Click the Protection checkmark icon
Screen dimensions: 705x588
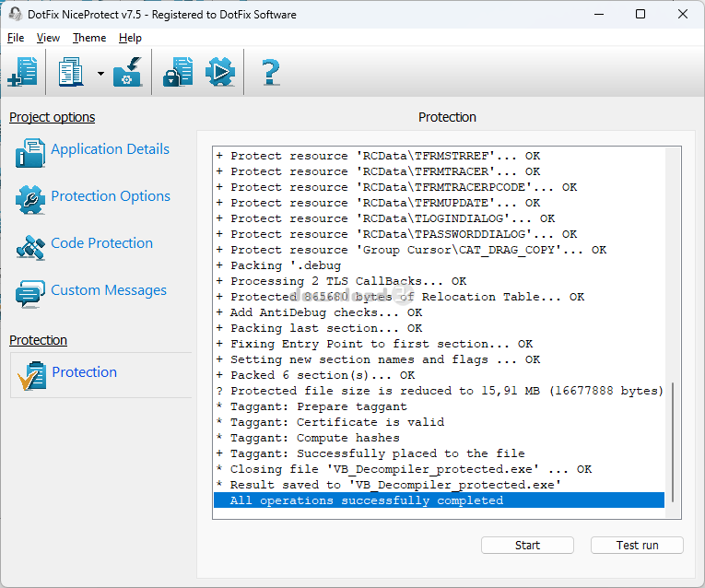[31, 375]
